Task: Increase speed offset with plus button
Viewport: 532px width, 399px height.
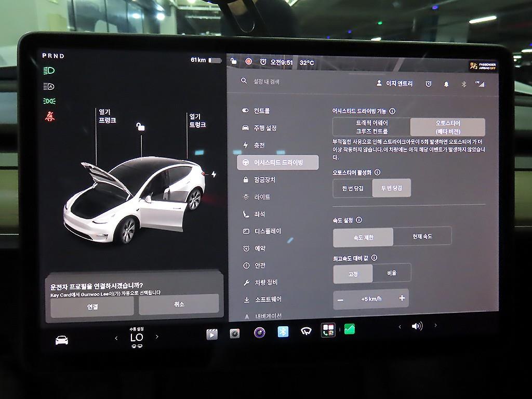Action: tap(402, 298)
